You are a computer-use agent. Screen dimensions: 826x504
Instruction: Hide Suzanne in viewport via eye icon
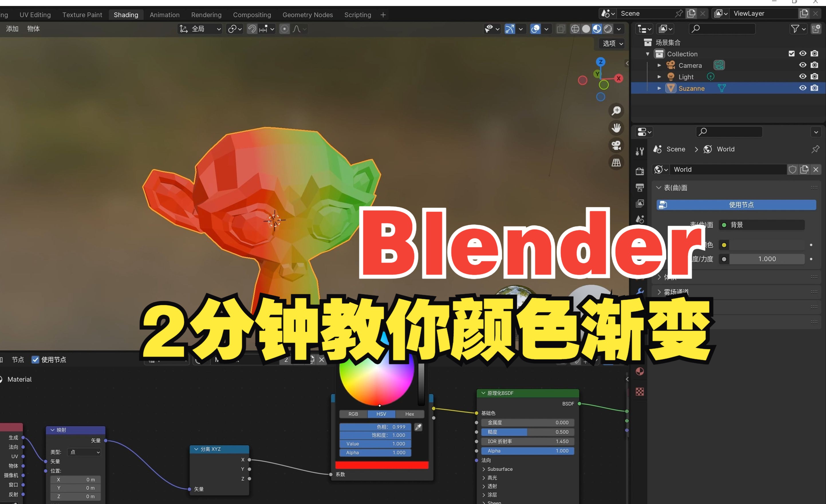click(x=803, y=88)
